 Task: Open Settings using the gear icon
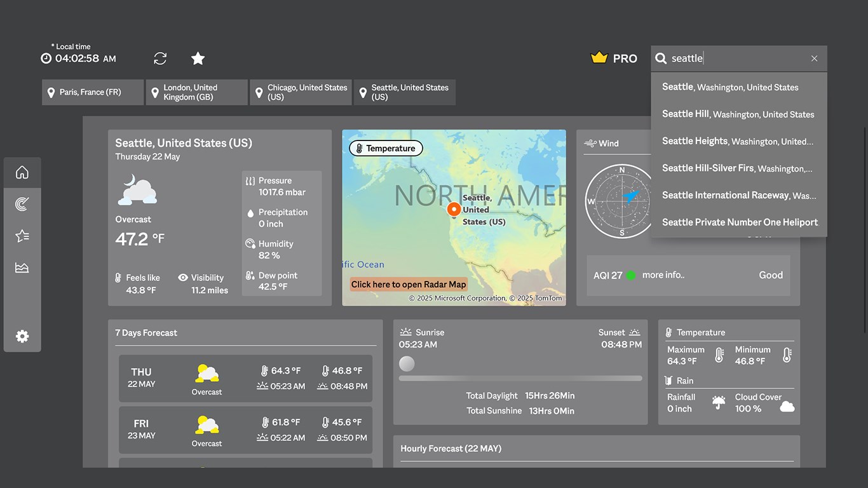[22, 335]
